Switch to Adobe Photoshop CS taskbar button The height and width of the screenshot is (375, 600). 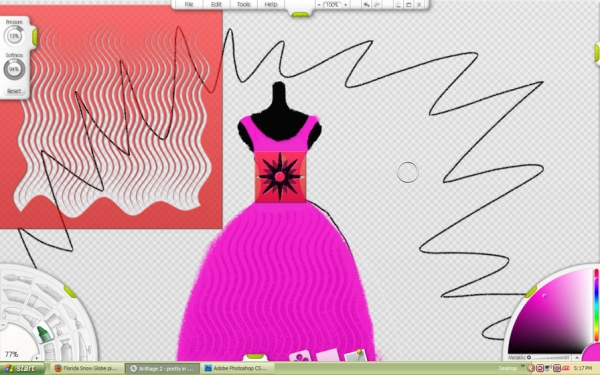click(238, 368)
